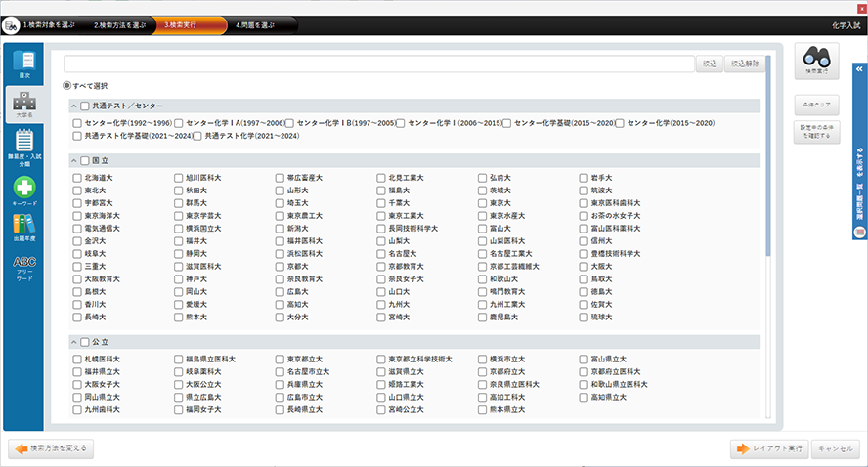The width and height of the screenshot is (868, 467).
Task: Click the orange arrow on 検索方法を変える
Action: [x=22, y=448]
